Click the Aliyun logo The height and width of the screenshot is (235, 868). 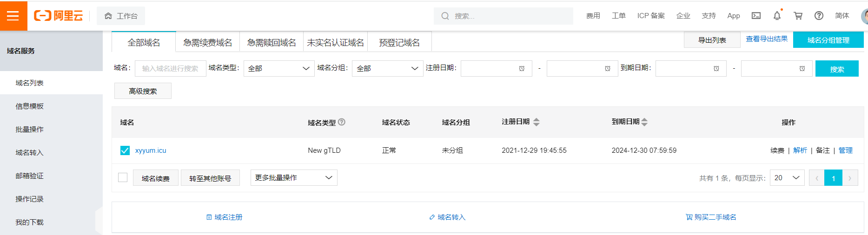pos(59,16)
